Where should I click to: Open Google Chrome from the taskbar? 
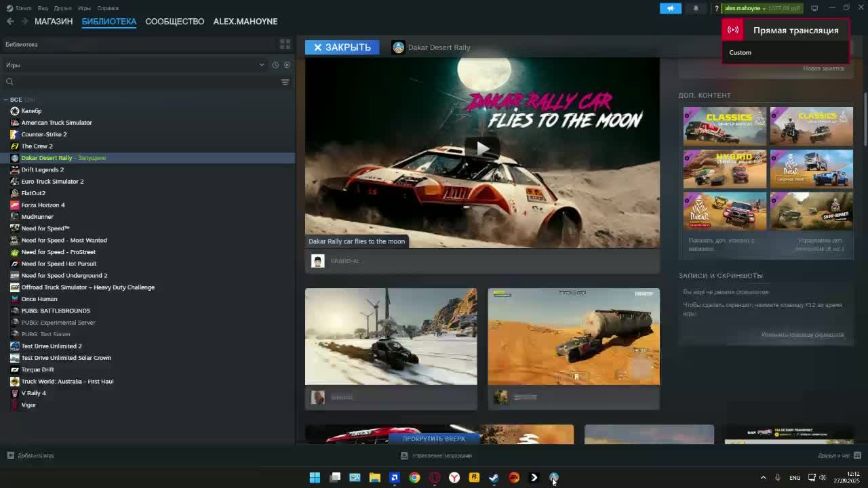pos(414,478)
